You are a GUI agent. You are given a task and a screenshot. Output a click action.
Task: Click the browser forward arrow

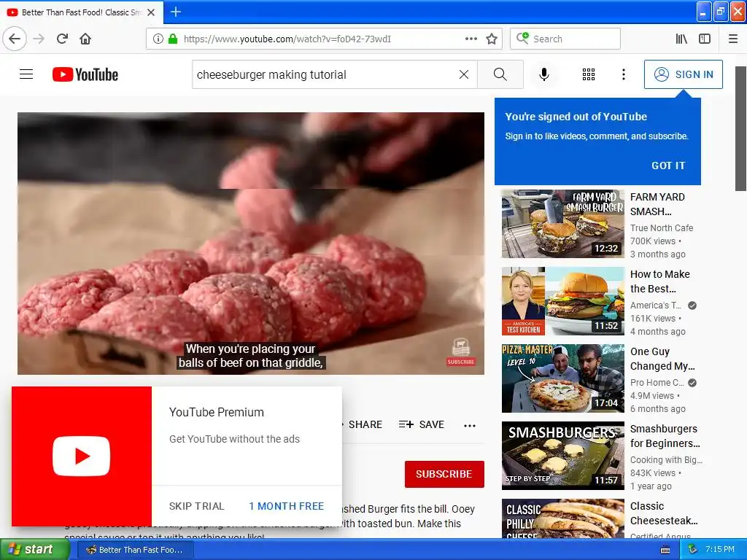[39, 39]
